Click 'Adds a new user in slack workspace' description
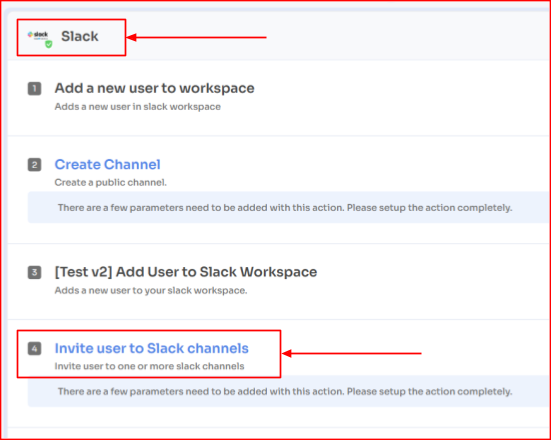 point(137,107)
